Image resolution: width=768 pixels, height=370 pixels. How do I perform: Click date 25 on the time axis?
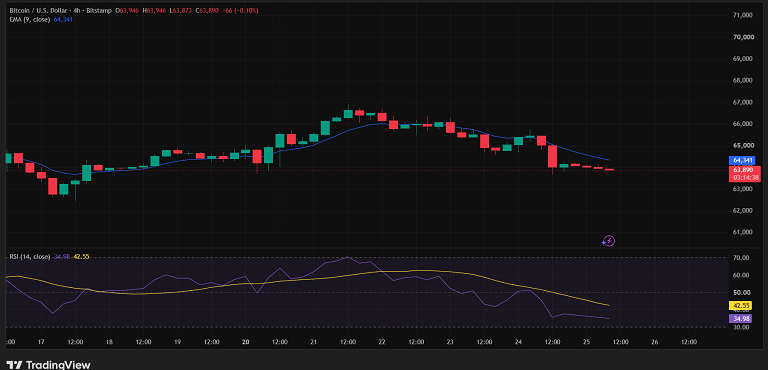point(586,342)
